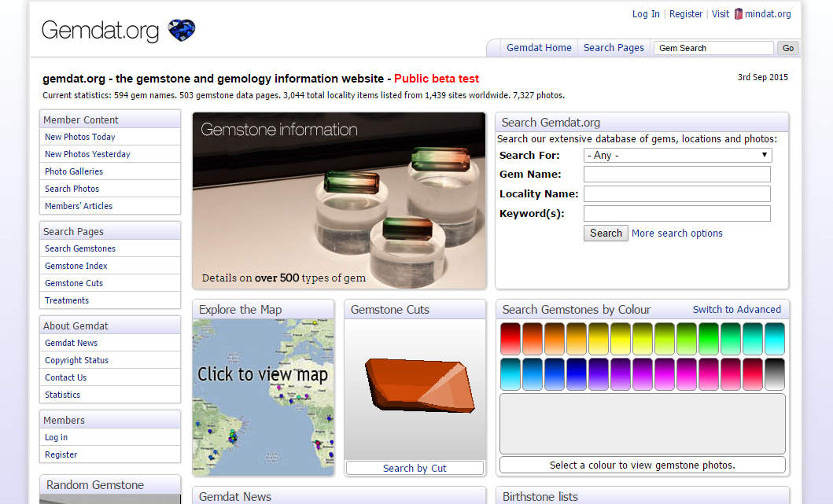Open Statistics page
Image resolution: width=833 pixels, height=504 pixels.
tap(63, 395)
